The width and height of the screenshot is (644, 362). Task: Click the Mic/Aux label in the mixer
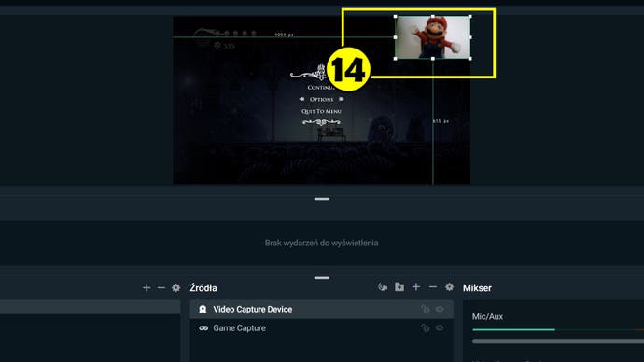(x=487, y=316)
